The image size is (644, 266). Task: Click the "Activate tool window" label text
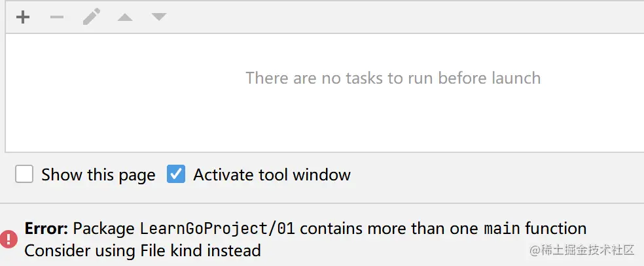pyautogui.click(x=272, y=175)
